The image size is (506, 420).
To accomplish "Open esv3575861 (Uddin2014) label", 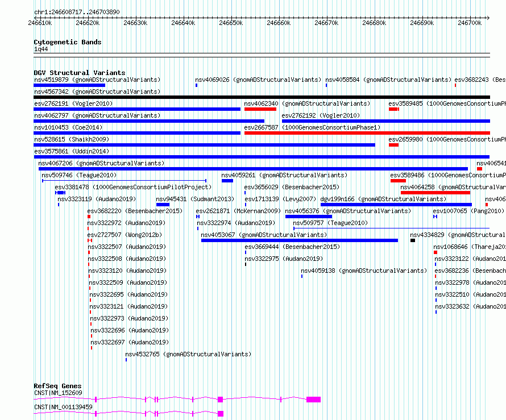I will (72, 151).
